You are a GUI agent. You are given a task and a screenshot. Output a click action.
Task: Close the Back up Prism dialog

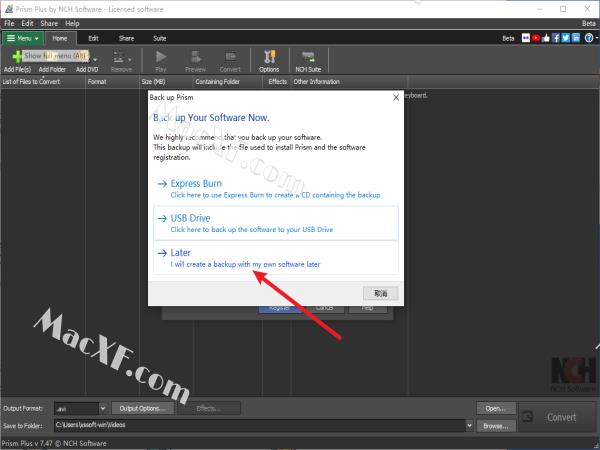tap(396, 98)
